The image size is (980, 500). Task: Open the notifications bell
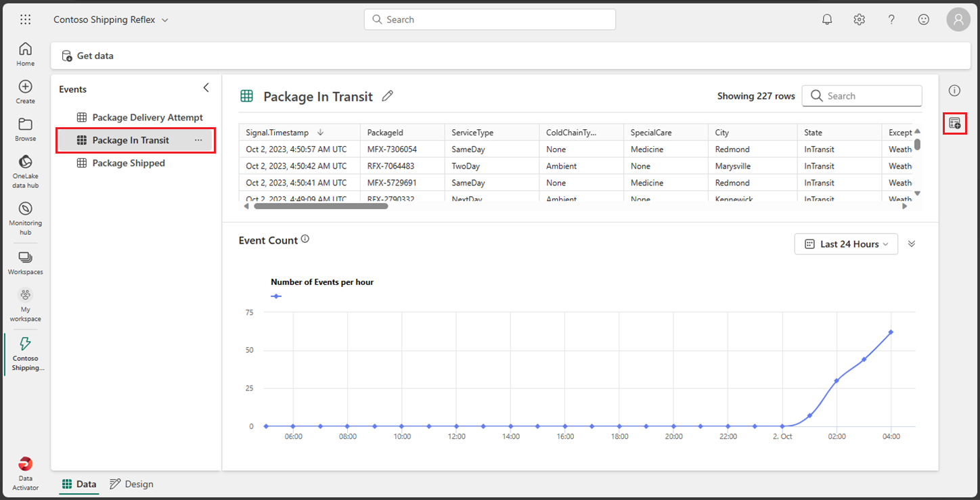pyautogui.click(x=827, y=20)
